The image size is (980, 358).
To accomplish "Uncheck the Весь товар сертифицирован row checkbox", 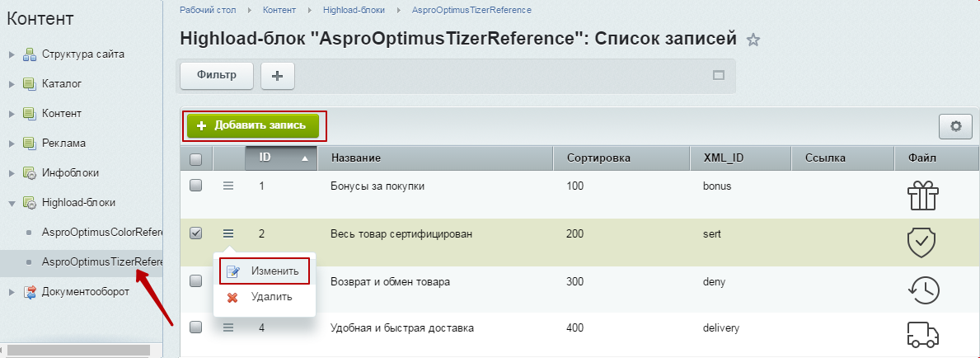I will 195,233.
